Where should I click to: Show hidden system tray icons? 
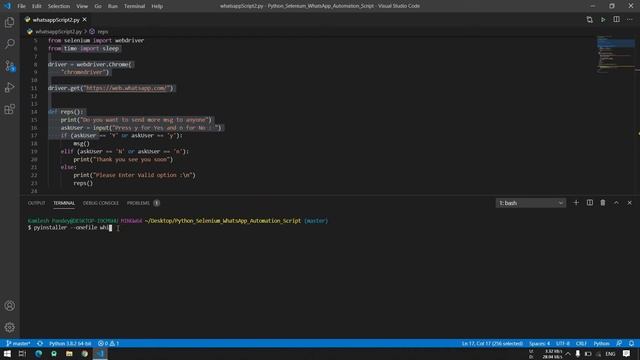[568, 353]
